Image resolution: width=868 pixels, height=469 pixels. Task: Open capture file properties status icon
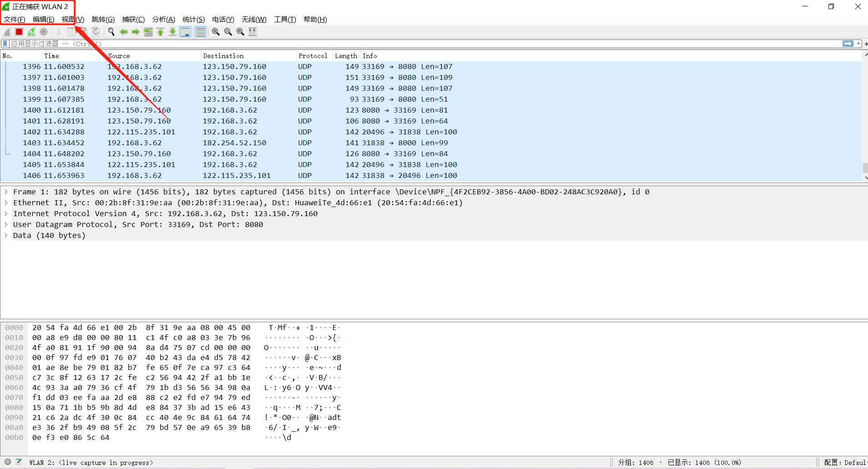(19, 462)
